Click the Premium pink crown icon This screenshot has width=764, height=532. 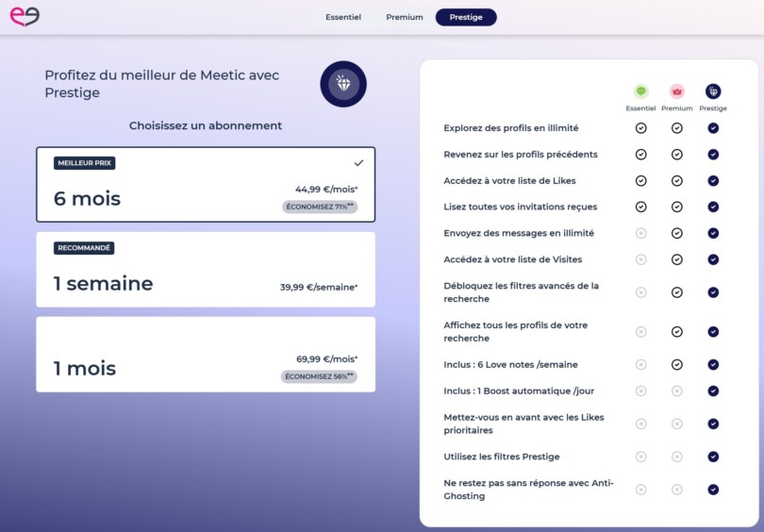point(677,91)
